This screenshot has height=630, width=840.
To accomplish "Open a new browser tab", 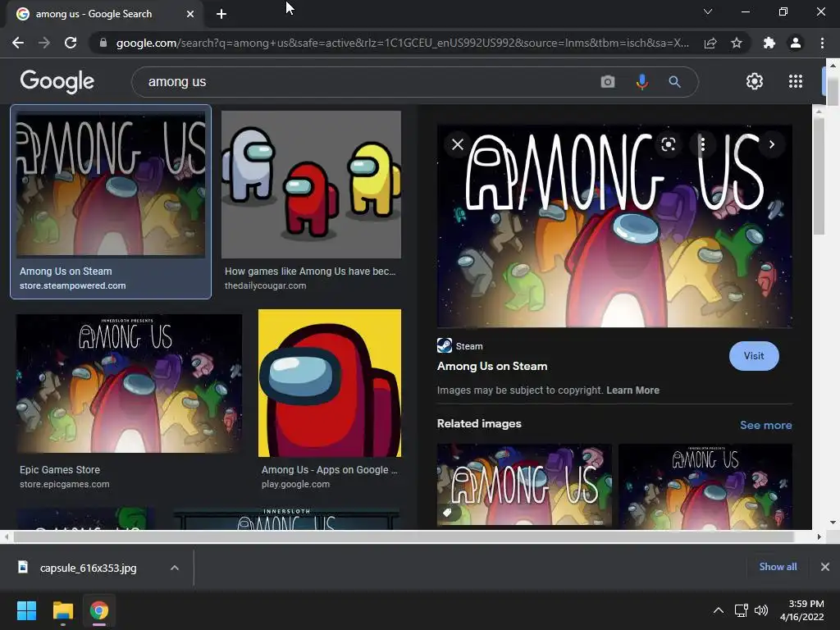I will (x=221, y=14).
